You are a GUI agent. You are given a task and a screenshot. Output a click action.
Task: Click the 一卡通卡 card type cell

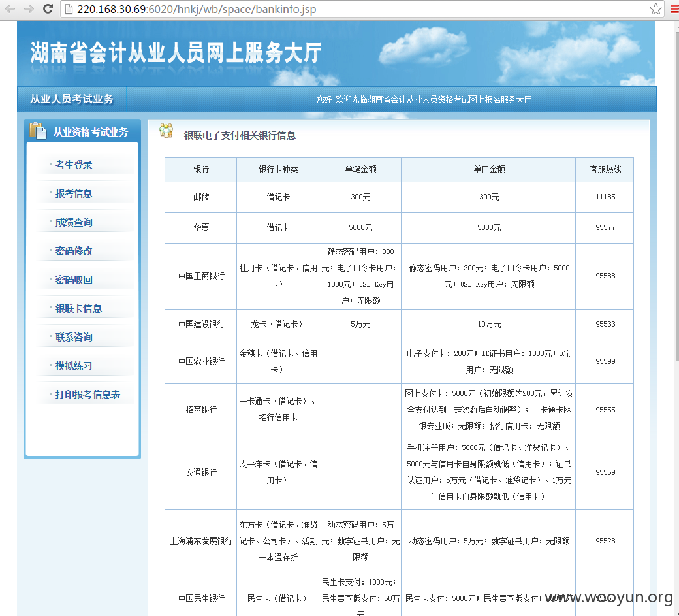pos(278,410)
